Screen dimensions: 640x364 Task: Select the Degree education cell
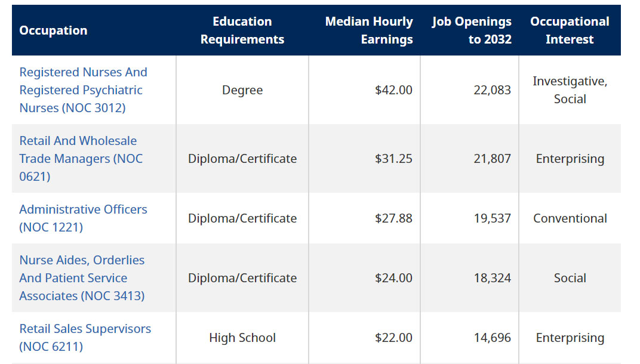[242, 90]
